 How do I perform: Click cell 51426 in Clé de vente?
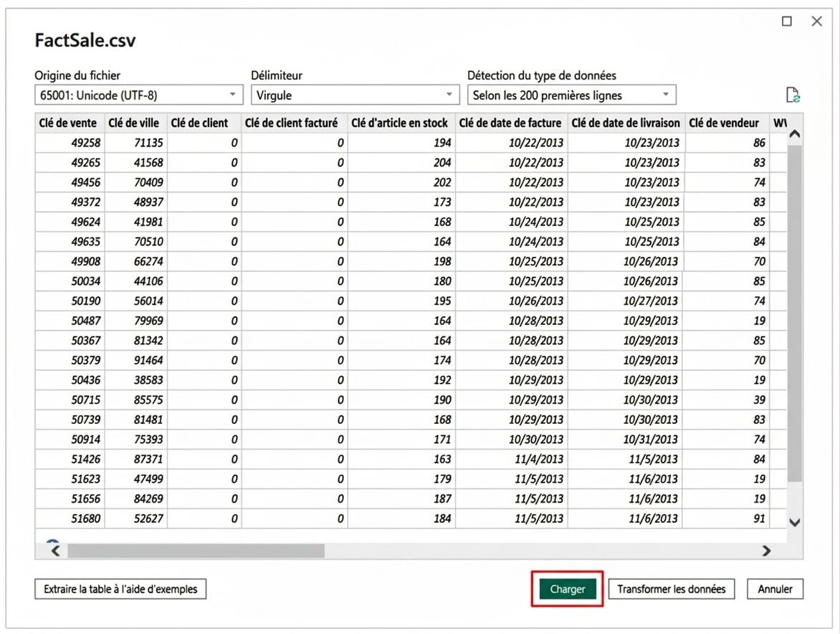tap(70, 460)
